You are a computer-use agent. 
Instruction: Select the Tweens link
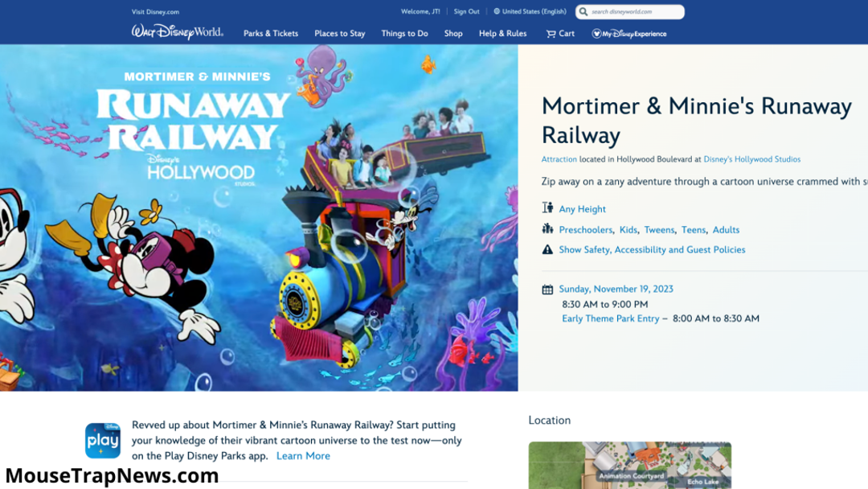click(x=659, y=230)
